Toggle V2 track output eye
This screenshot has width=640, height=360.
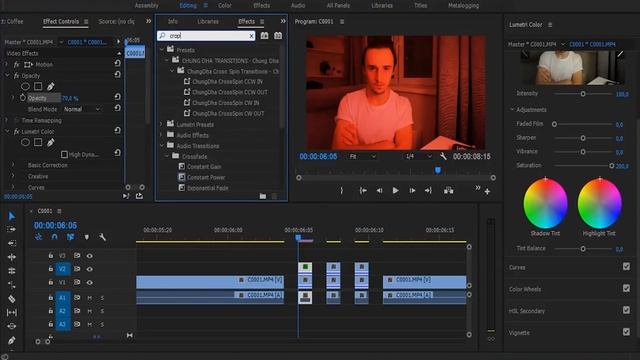(89, 269)
